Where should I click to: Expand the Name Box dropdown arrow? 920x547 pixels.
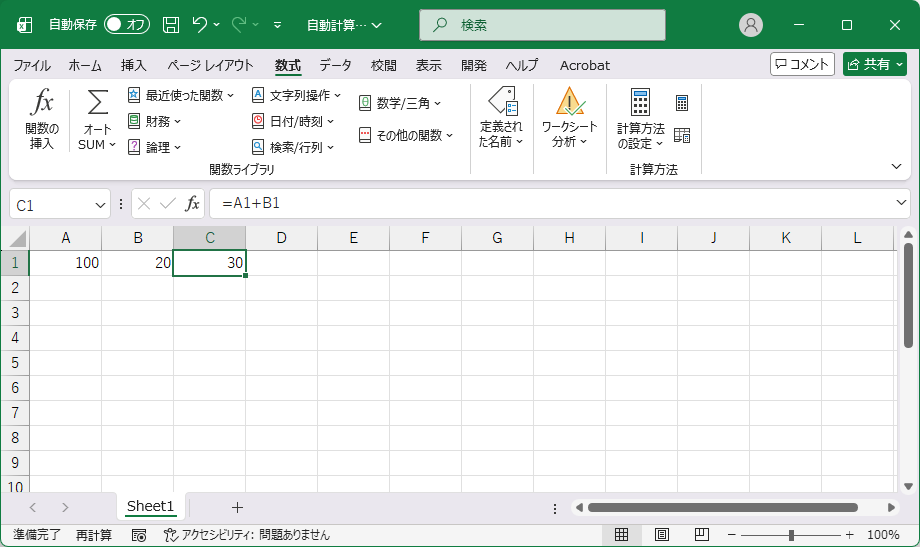(x=100, y=205)
